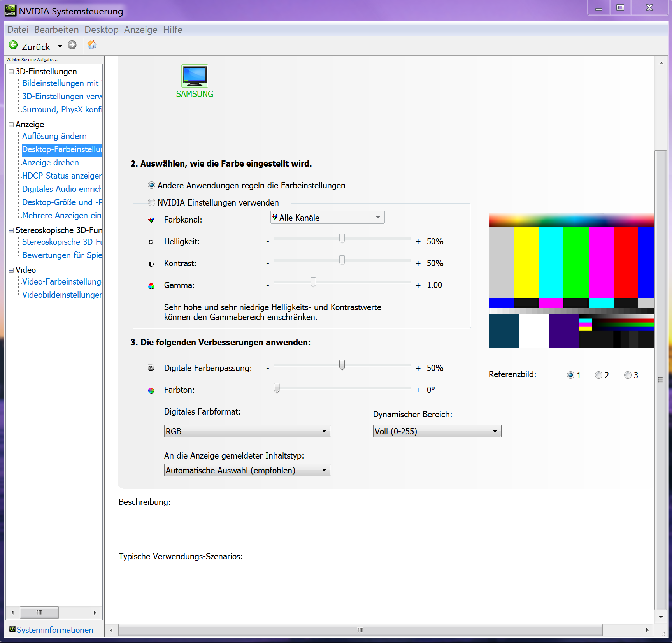Open 'Bewertungen für Spiele' tree item
The width and height of the screenshot is (672, 643).
pos(62,255)
